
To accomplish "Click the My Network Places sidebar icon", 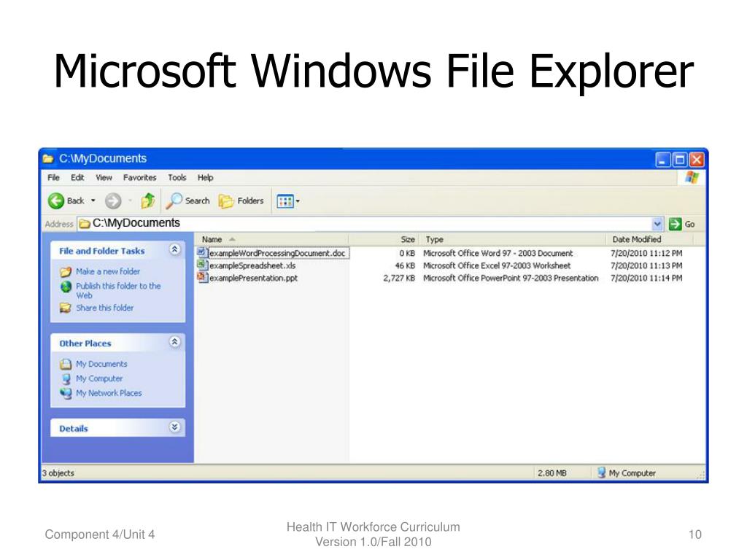I will point(66,393).
